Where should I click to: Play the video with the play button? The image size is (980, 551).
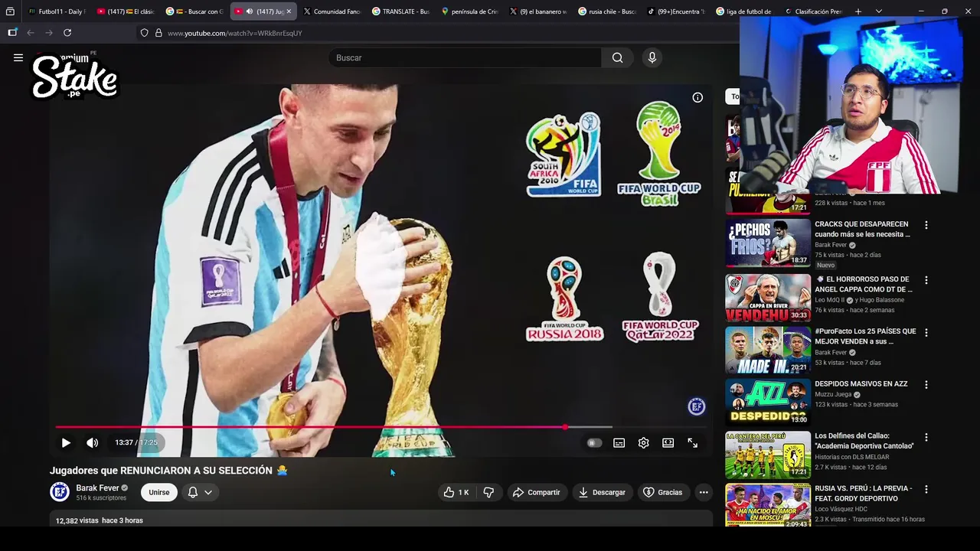coord(66,442)
